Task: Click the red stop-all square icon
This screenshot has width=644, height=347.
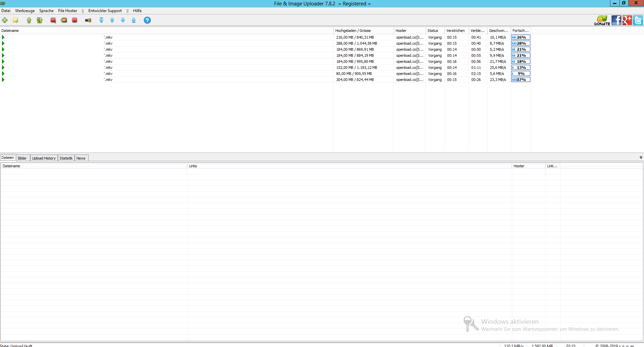Action: click(75, 20)
